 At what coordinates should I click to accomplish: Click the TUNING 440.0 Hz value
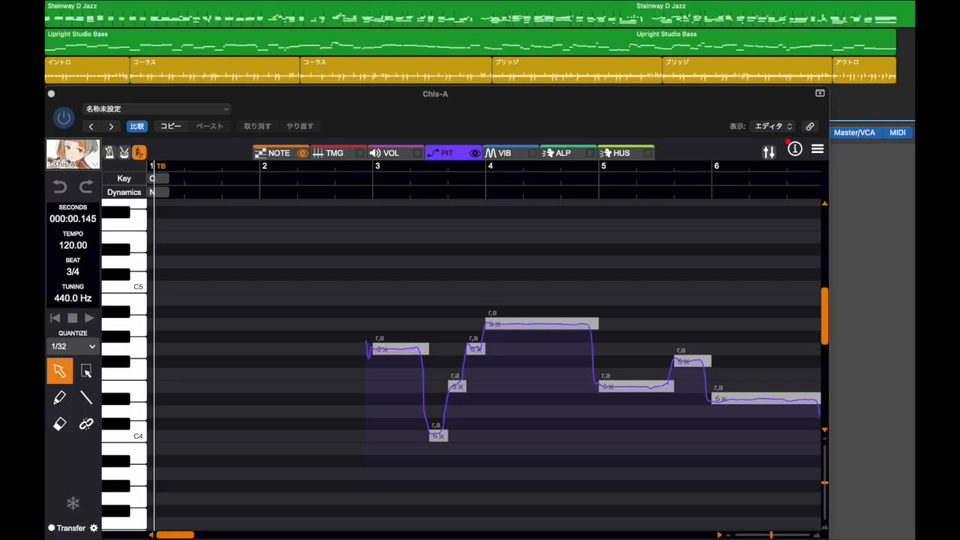click(73, 298)
